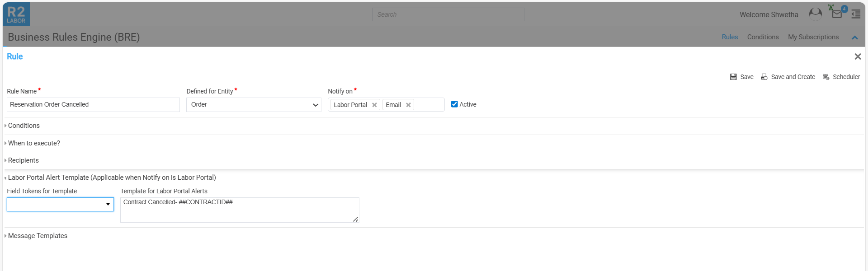Click in the top Search field
The height and width of the screenshot is (271, 868).
pos(448,14)
